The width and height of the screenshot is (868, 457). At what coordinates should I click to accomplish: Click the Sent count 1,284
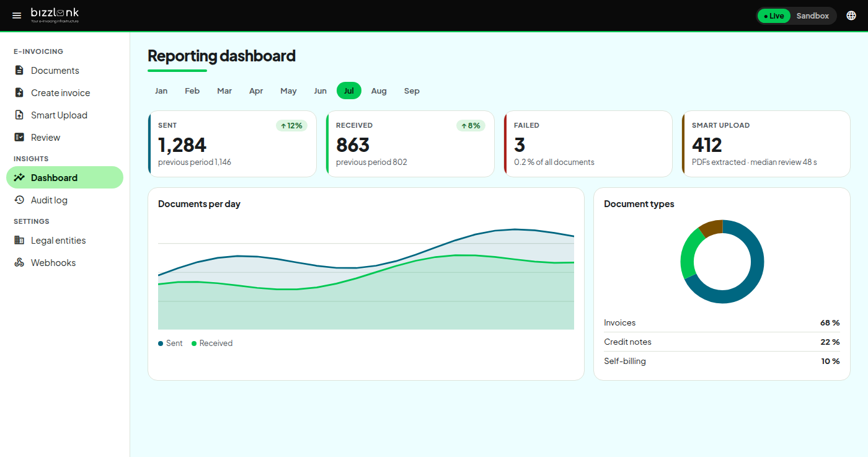(182, 145)
